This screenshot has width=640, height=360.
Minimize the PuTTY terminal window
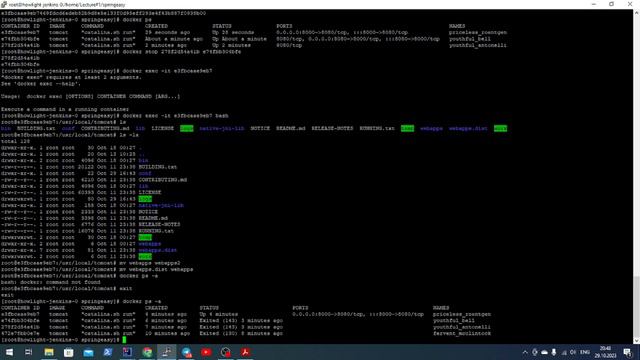tap(593, 4)
